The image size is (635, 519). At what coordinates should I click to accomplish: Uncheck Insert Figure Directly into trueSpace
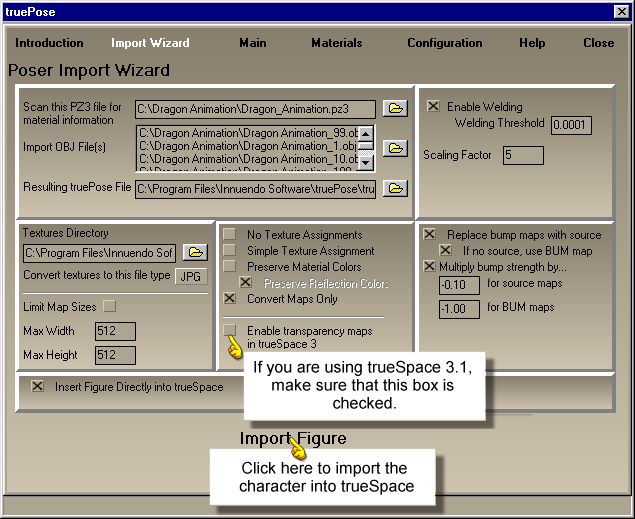pos(38,386)
